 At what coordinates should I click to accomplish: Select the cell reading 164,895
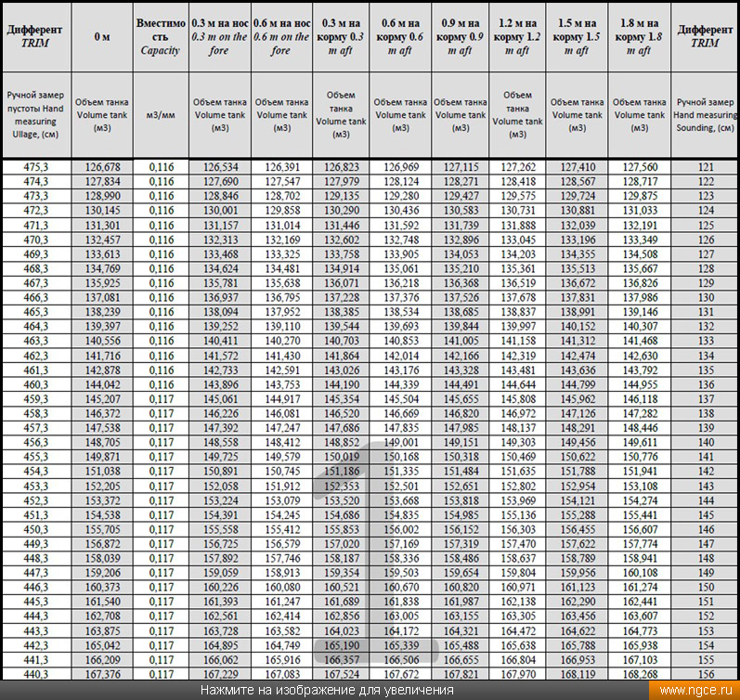coord(220,646)
